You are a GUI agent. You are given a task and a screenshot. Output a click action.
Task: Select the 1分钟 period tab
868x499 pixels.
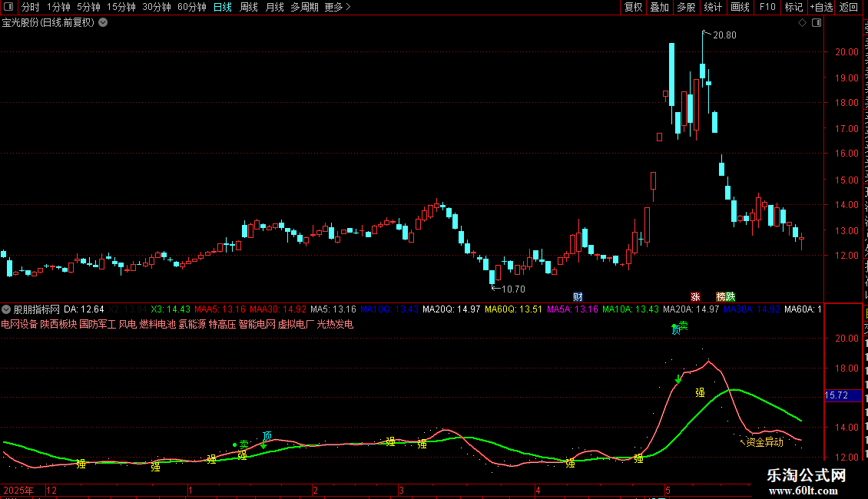[58, 7]
